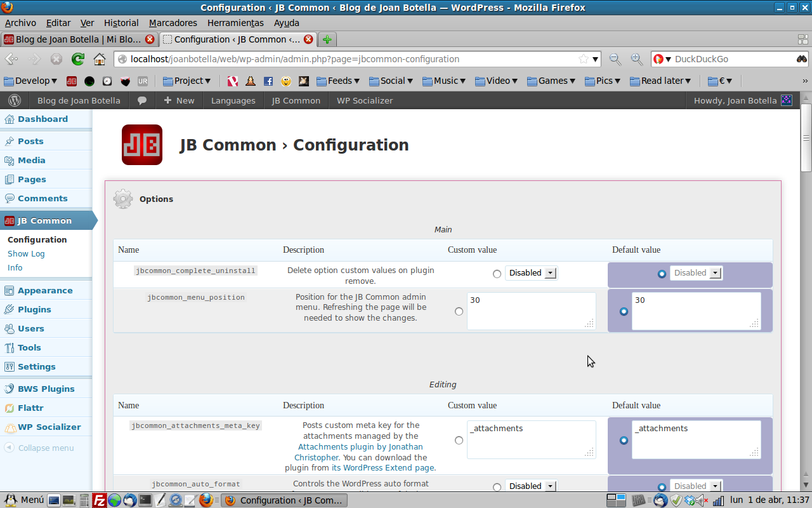Launch the calculator from the taskbar
Screen dimensions: 812x508
tap(84, 500)
